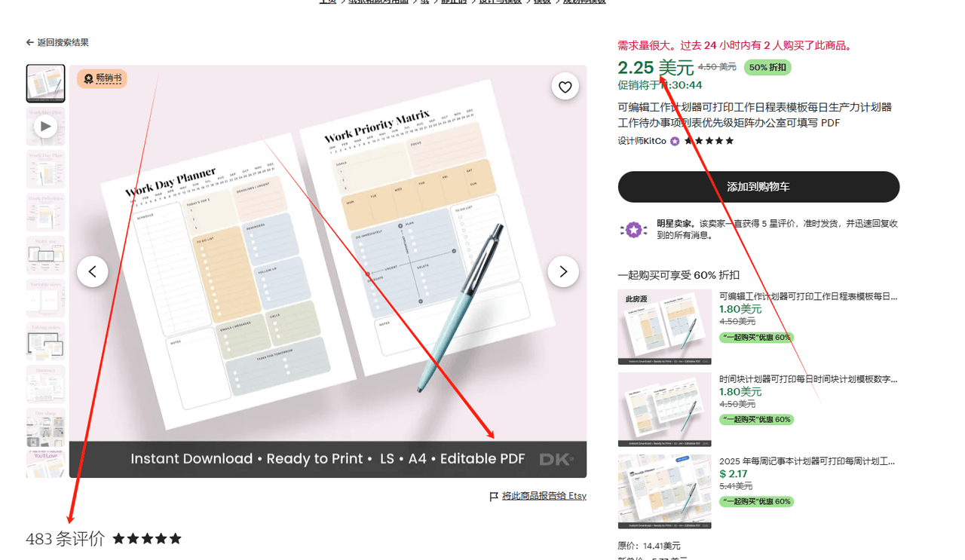Click the main Work Day Planner product image

(x=328, y=271)
